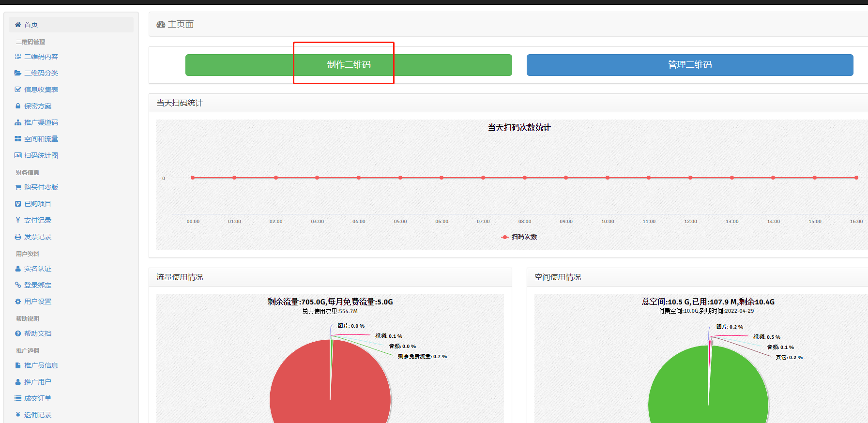Click 实名认证 text in sidebar
This screenshot has height=423, width=868.
tap(38, 269)
